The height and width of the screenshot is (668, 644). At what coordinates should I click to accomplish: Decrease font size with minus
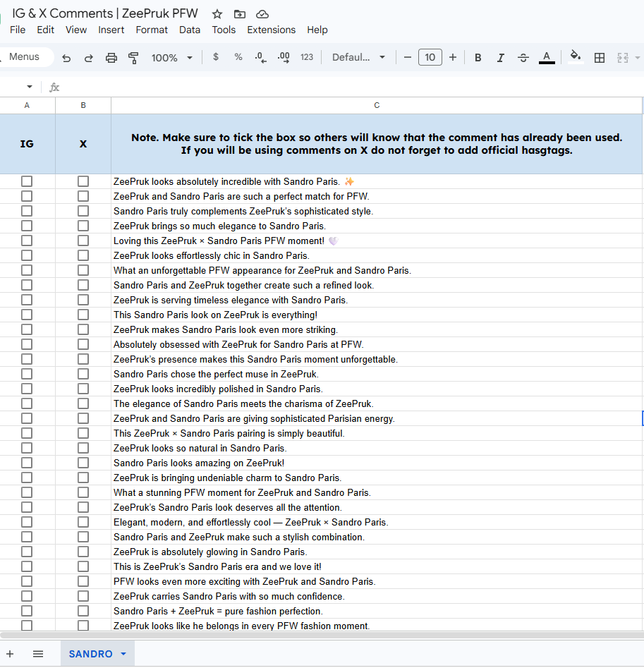pos(408,57)
